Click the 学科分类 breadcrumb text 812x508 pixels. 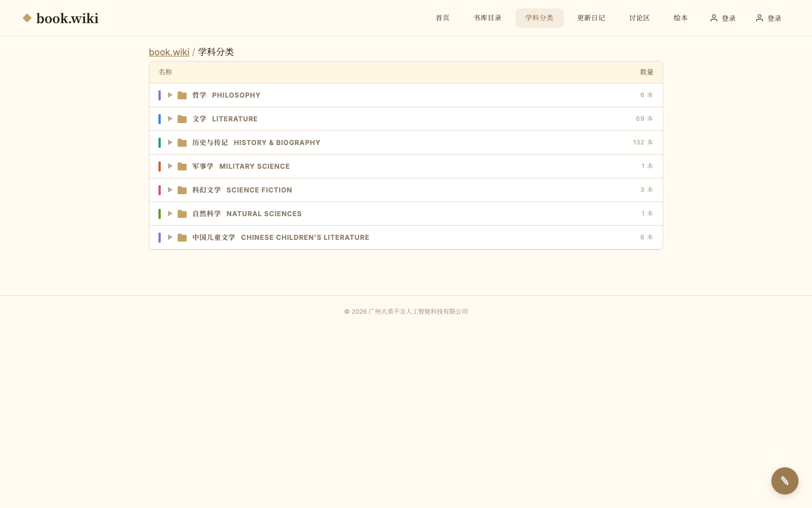coord(216,52)
